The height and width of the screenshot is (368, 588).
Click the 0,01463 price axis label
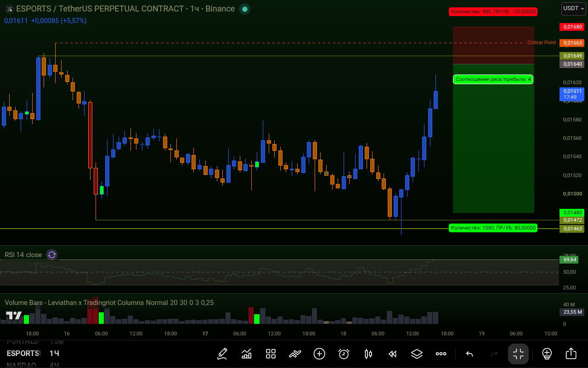tap(572, 229)
